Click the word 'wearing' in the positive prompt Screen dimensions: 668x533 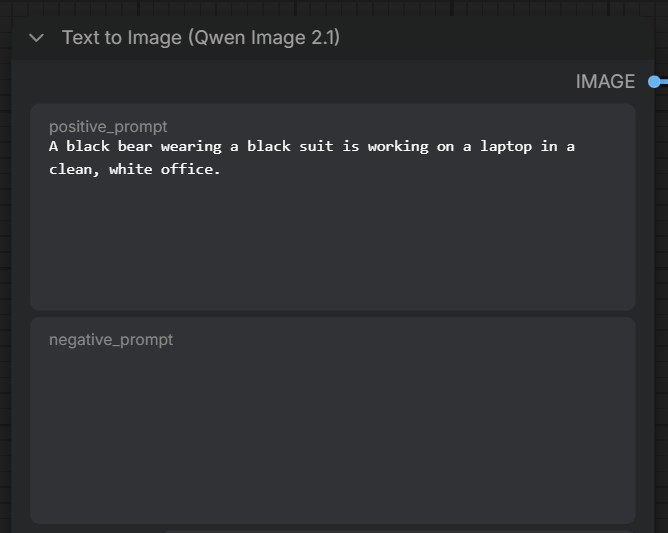191,147
